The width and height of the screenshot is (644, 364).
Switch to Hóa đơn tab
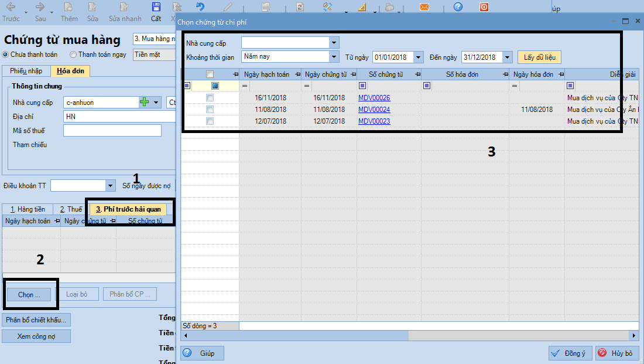click(70, 71)
